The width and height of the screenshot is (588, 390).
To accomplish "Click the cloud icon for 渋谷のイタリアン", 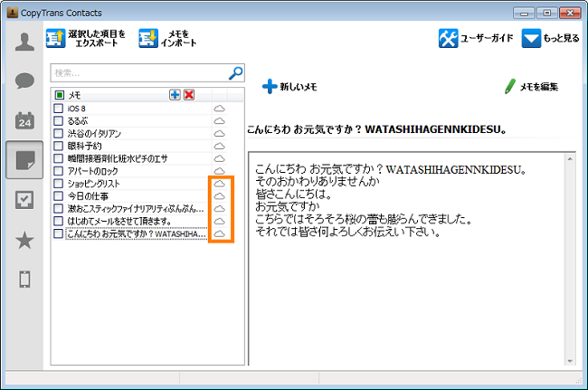I will pos(220,134).
